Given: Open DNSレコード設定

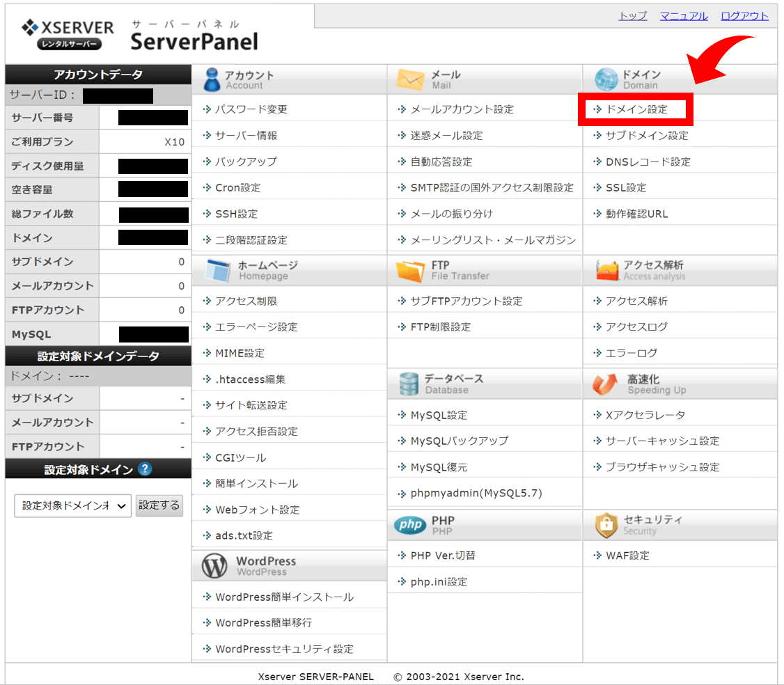Looking at the screenshot, I should [x=648, y=162].
